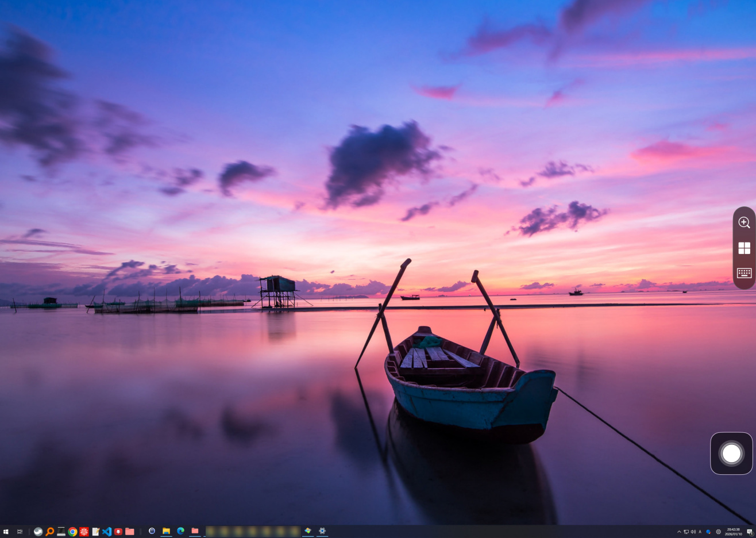
Task: Open the running Settings gear app
Action: [322, 531]
